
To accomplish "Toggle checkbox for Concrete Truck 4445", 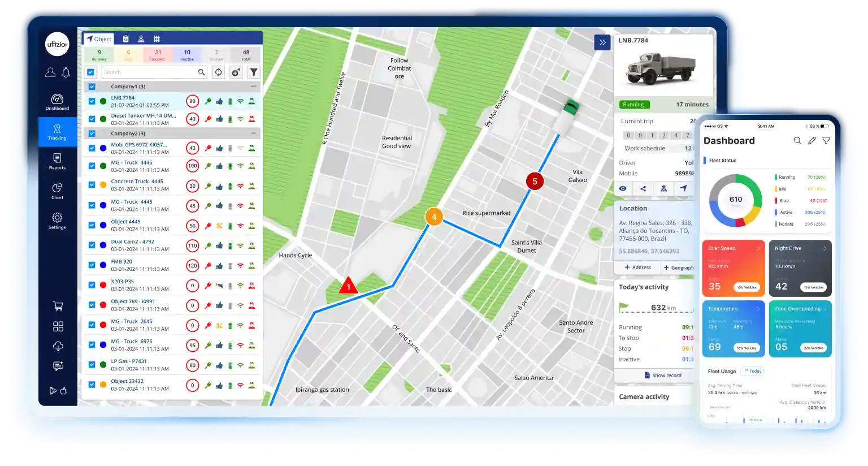I will coord(92,185).
